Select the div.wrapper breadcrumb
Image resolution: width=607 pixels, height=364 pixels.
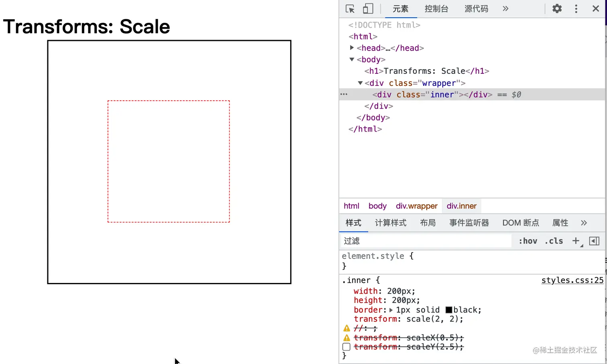tap(417, 206)
